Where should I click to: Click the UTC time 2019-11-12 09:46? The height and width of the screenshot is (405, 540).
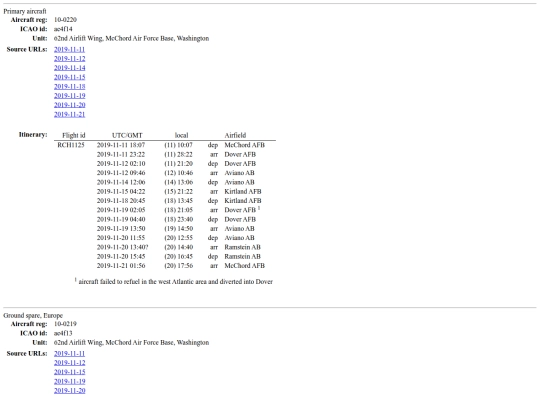[121, 173]
